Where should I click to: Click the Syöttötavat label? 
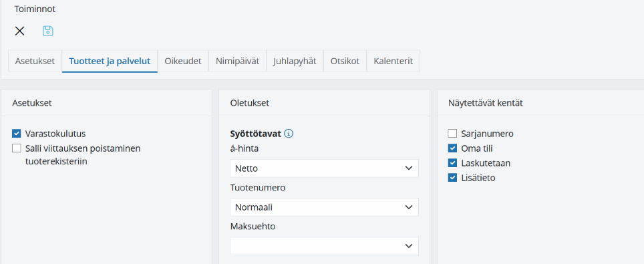(x=256, y=134)
